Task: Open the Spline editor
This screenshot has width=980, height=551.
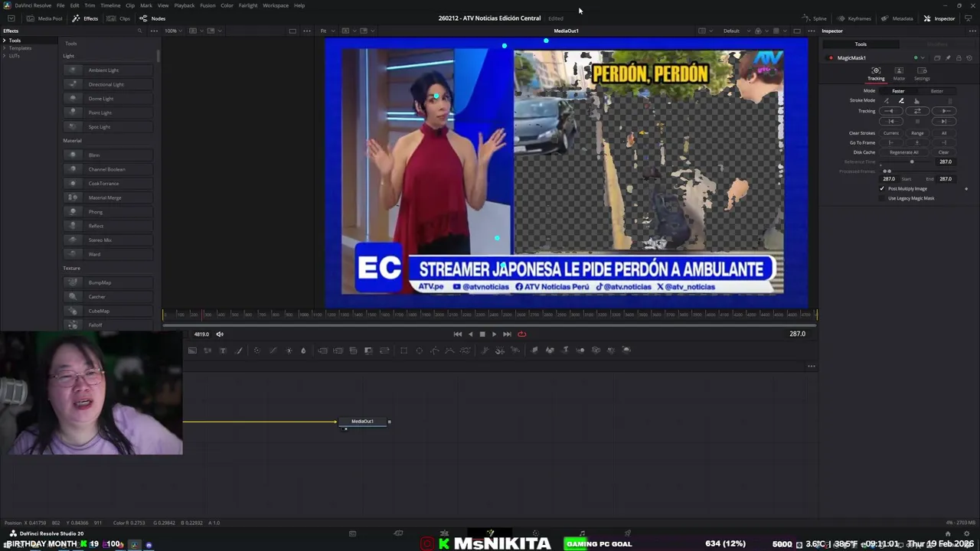Action: (x=814, y=18)
